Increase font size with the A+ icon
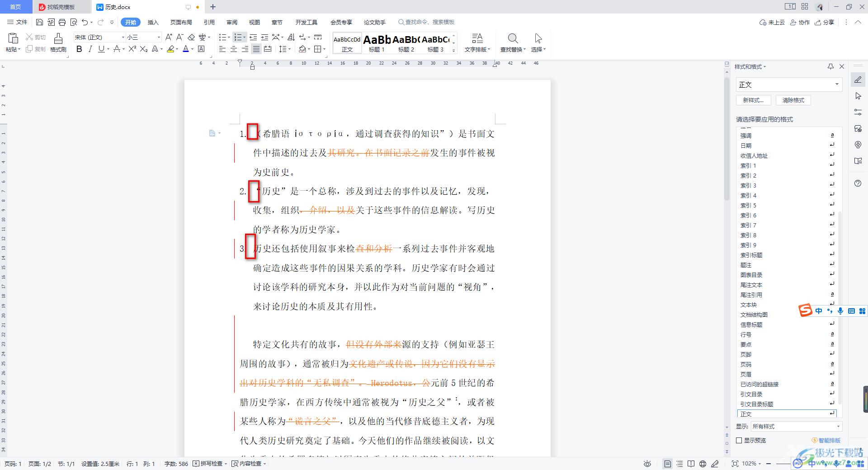This screenshot has height=470, width=868. click(x=169, y=37)
